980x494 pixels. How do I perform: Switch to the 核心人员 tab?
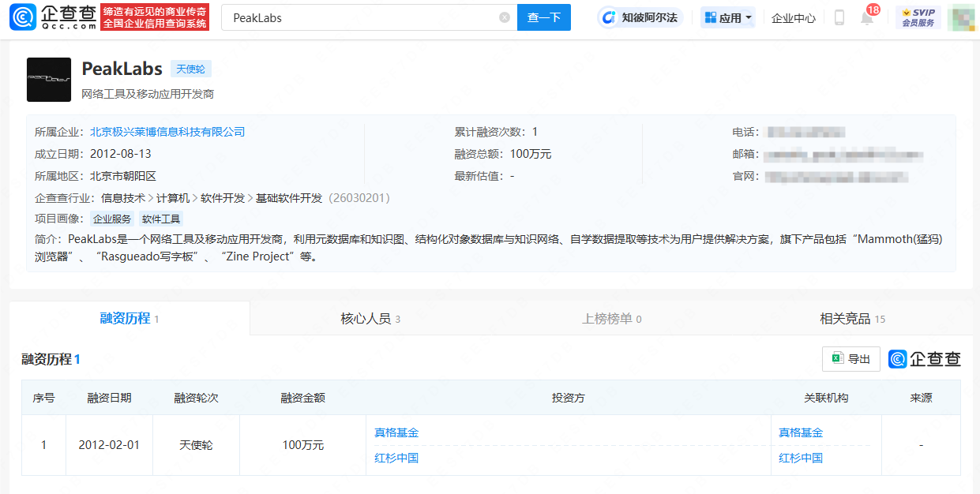pyautogui.click(x=370, y=319)
